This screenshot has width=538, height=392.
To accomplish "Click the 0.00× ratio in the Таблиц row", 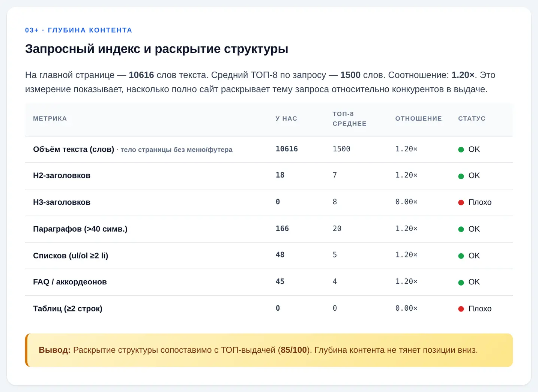I will [x=406, y=308].
